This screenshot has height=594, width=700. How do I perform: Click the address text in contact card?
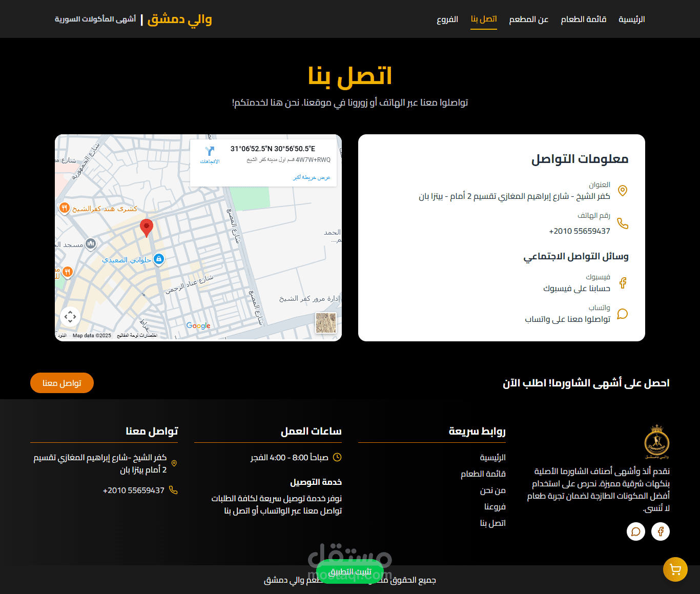(x=514, y=196)
